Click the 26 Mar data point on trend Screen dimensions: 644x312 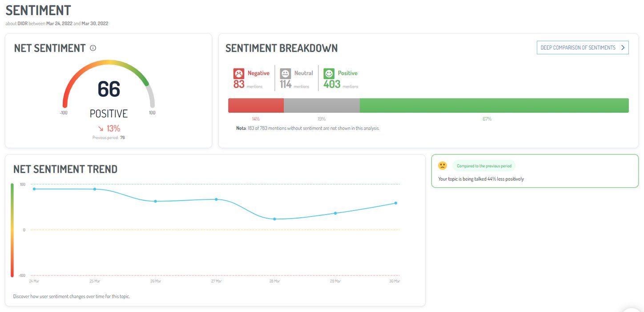(x=155, y=201)
